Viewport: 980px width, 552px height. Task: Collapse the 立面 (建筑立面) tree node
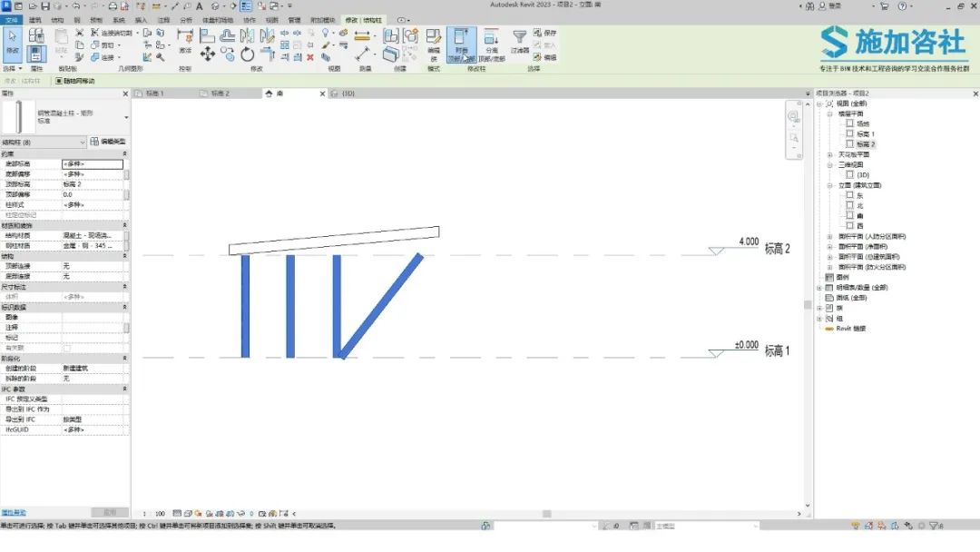click(x=830, y=185)
